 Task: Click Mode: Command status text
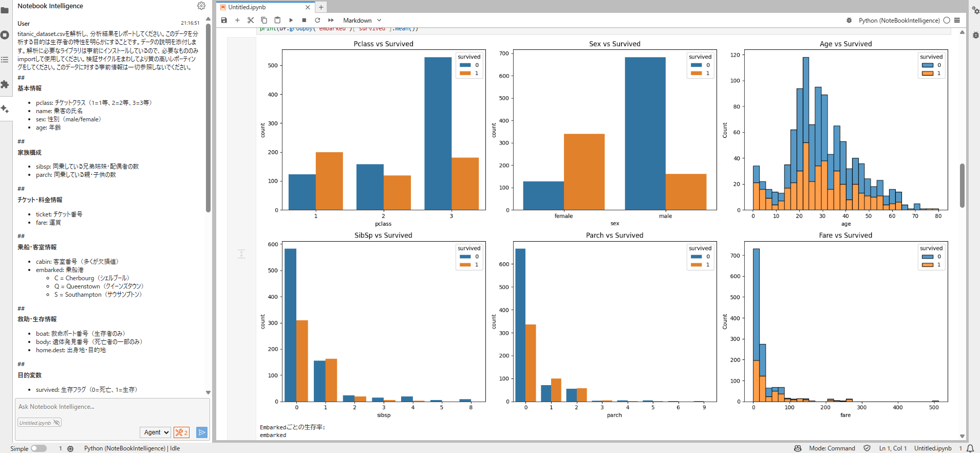point(832,448)
